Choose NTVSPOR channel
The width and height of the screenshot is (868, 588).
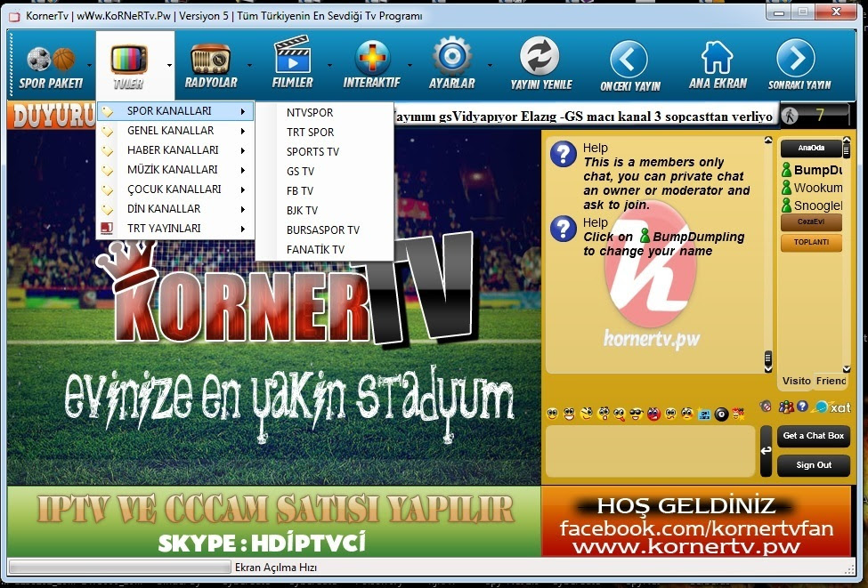324,112
